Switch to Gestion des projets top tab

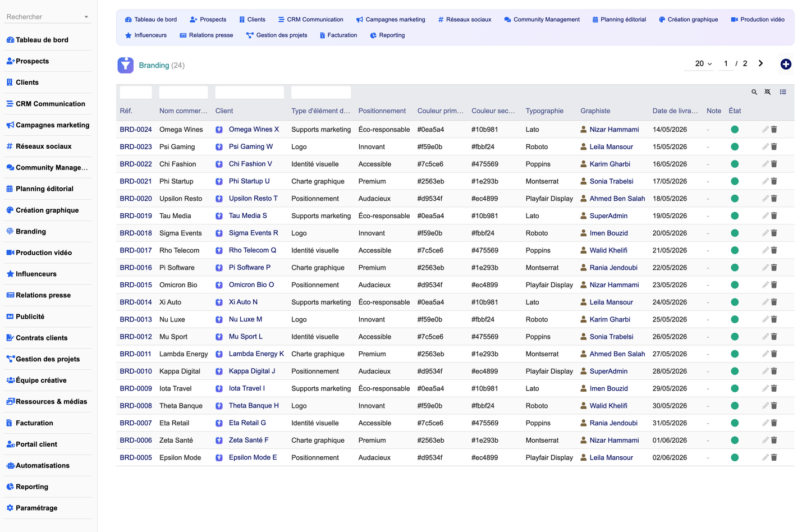[x=277, y=35]
